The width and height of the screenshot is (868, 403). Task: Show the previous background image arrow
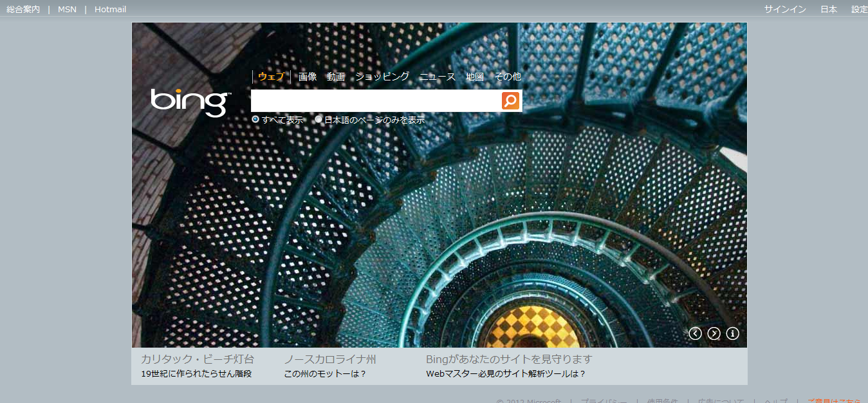(x=695, y=333)
